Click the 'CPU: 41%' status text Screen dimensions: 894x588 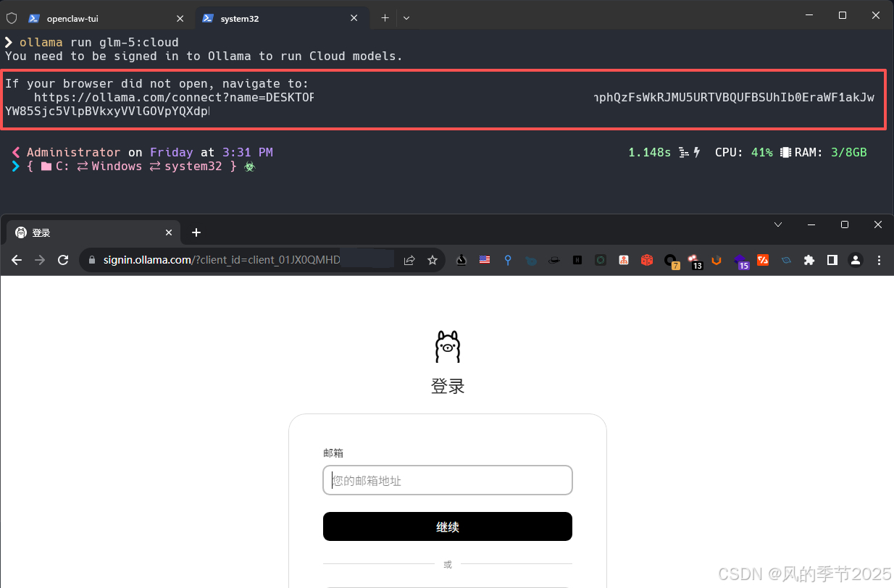point(744,152)
